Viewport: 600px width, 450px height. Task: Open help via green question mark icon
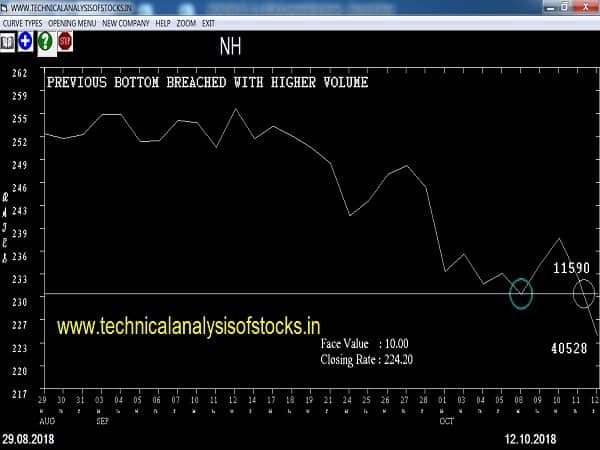(x=45, y=42)
